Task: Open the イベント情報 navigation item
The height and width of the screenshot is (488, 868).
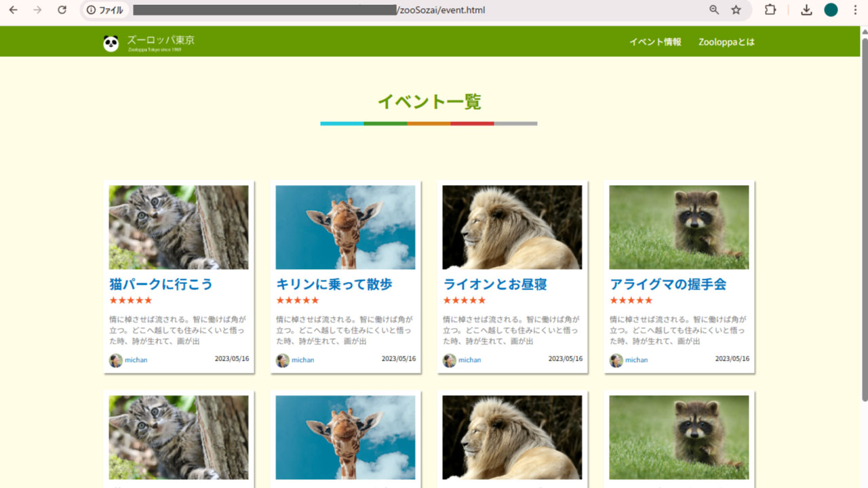Action: pyautogui.click(x=655, y=42)
